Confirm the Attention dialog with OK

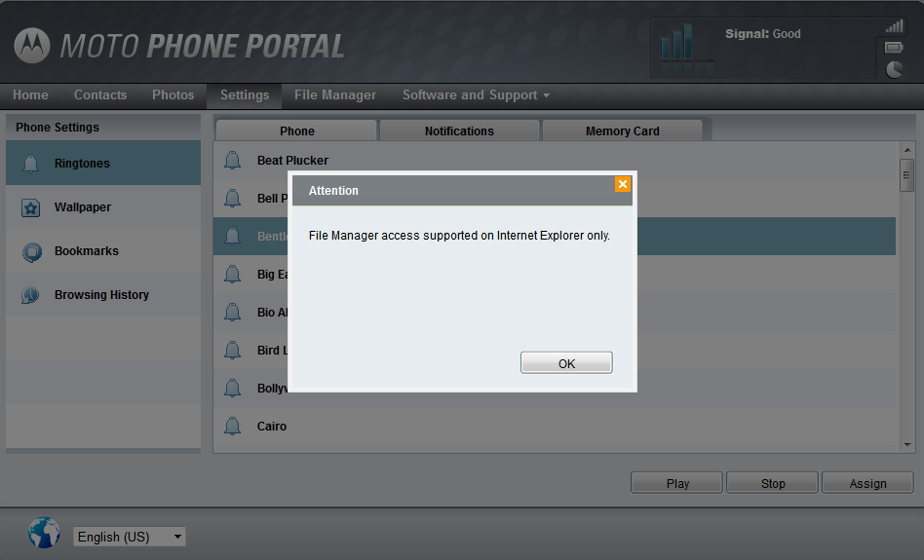566,362
